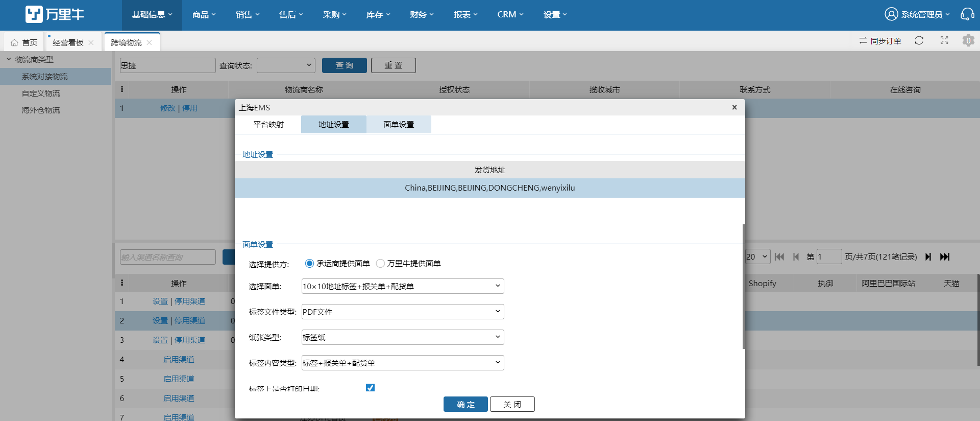Toggle the print date on label checkbox
The width and height of the screenshot is (980, 421).
[370, 388]
